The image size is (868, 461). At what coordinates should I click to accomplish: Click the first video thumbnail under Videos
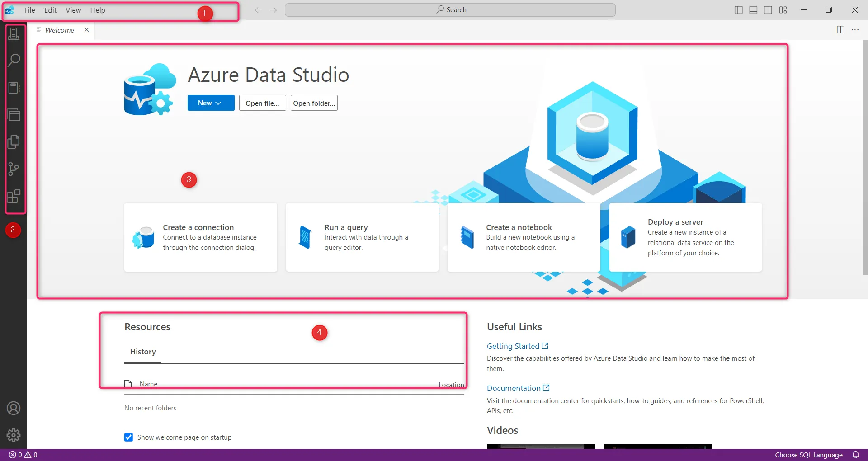[541, 447]
